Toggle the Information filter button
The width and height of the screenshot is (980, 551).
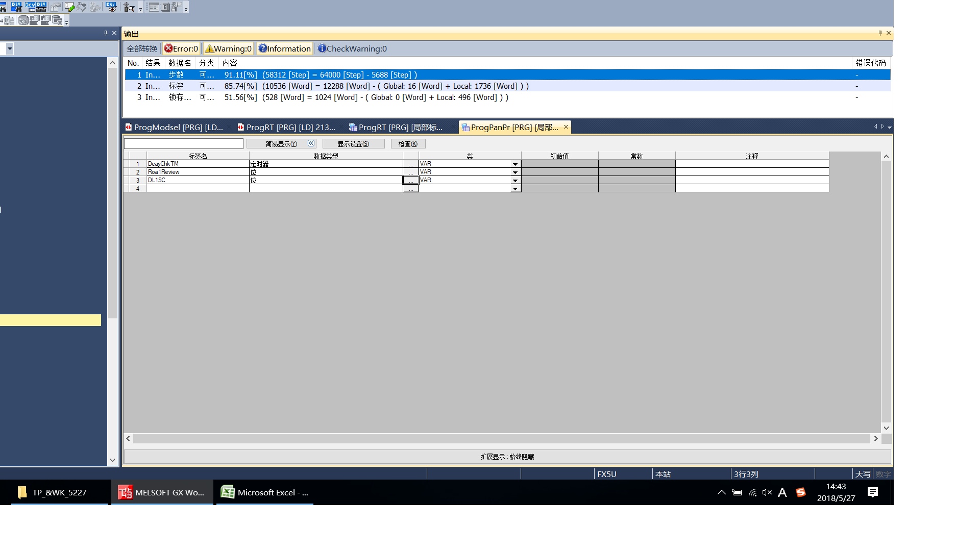click(x=285, y=48)
